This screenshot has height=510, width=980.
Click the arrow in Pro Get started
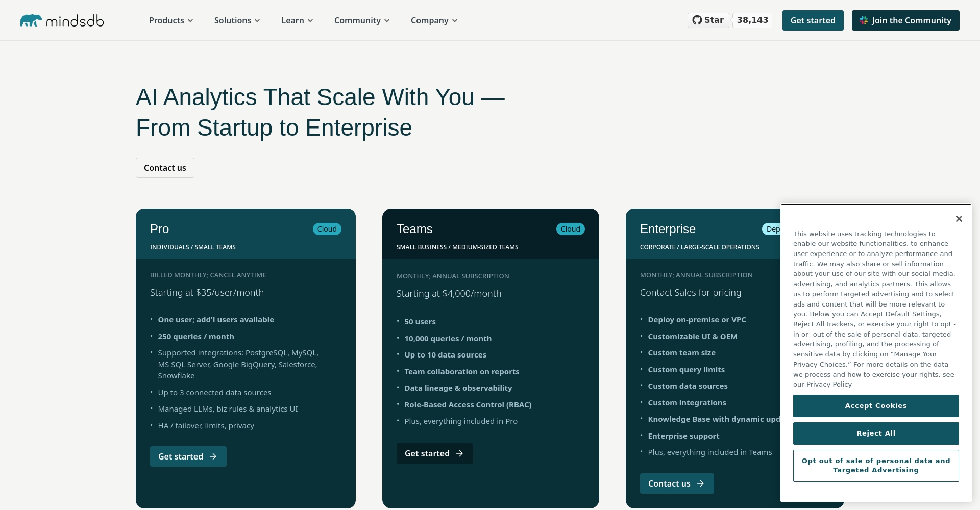(213, 456)
